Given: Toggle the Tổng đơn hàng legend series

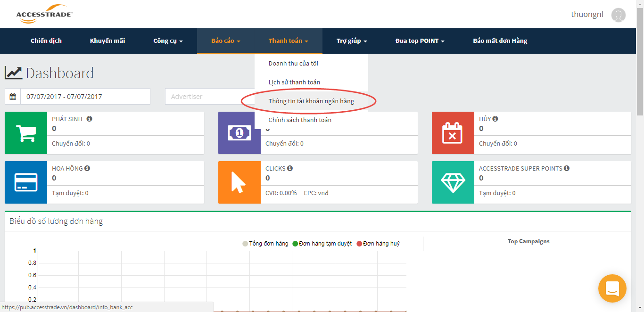Looking at the screenshot, I should click(x=265, y=244).
